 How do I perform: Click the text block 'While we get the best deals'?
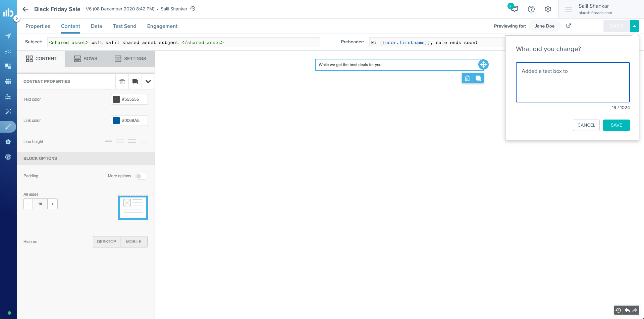coord(399,65)
